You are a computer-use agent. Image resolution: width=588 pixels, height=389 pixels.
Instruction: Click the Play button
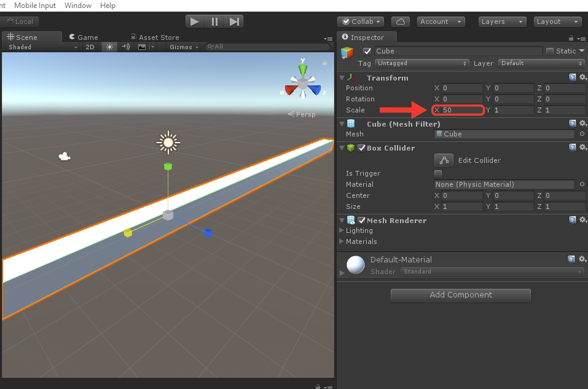(x=195, y=22)
